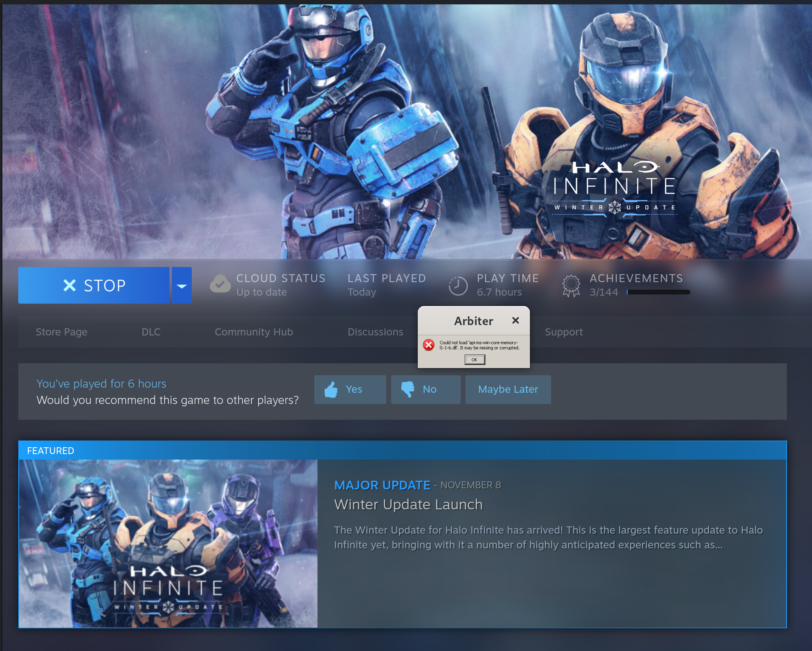Expand the dropdown arrow beside STOP
Screen dimensions: 812x651
click(182, 285)
